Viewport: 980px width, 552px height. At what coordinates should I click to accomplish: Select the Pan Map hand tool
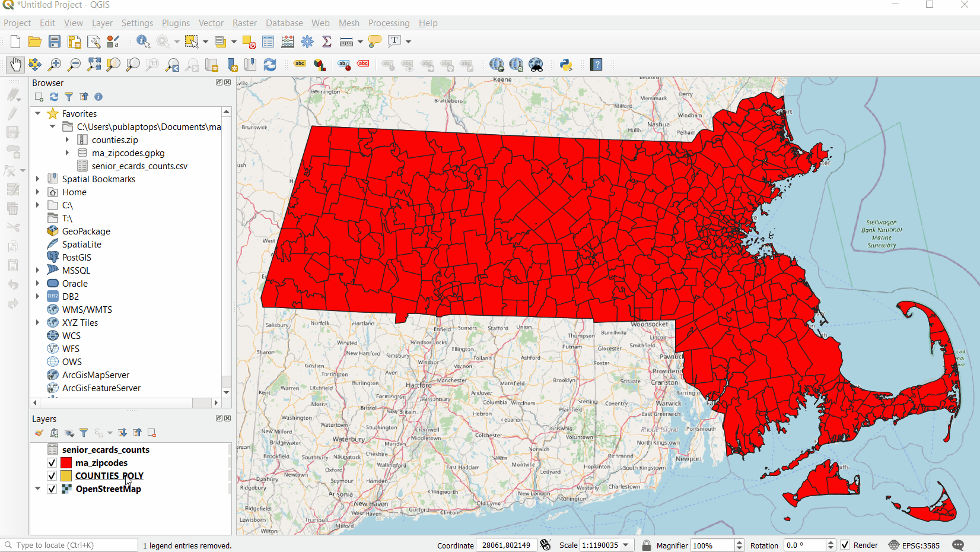[x=15, y=65]
